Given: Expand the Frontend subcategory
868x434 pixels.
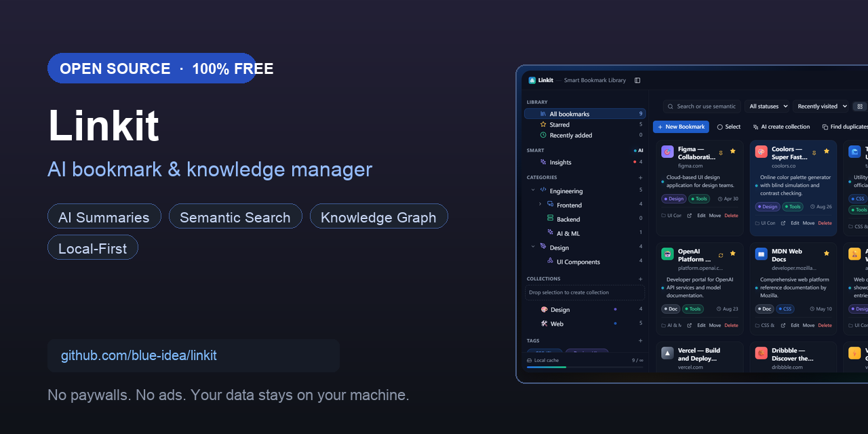Looking at the screenshot, I should tap(540, 205).
